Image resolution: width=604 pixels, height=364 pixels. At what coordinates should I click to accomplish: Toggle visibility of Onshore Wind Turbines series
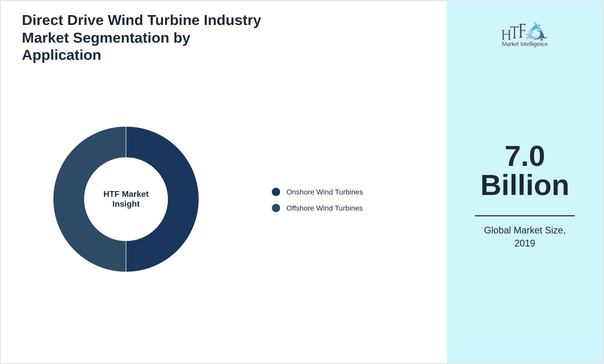click(x=324, y=192)
